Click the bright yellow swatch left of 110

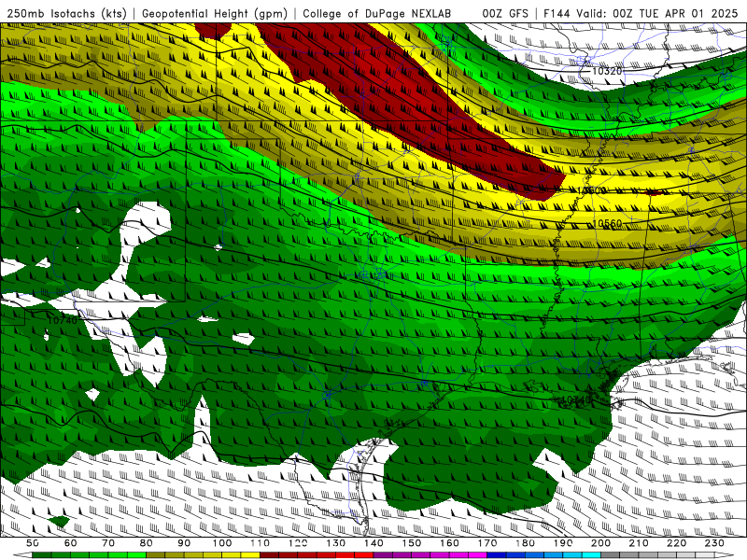[x=250, y=555]
